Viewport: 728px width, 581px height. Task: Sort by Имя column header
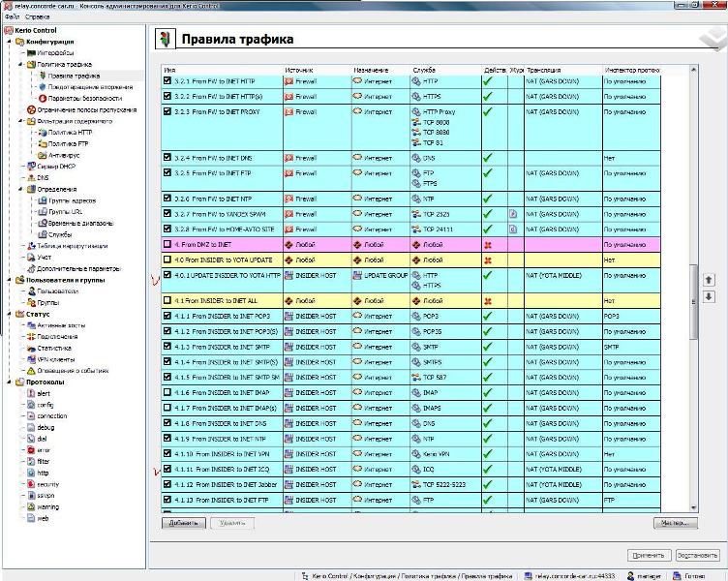(222, 70)
